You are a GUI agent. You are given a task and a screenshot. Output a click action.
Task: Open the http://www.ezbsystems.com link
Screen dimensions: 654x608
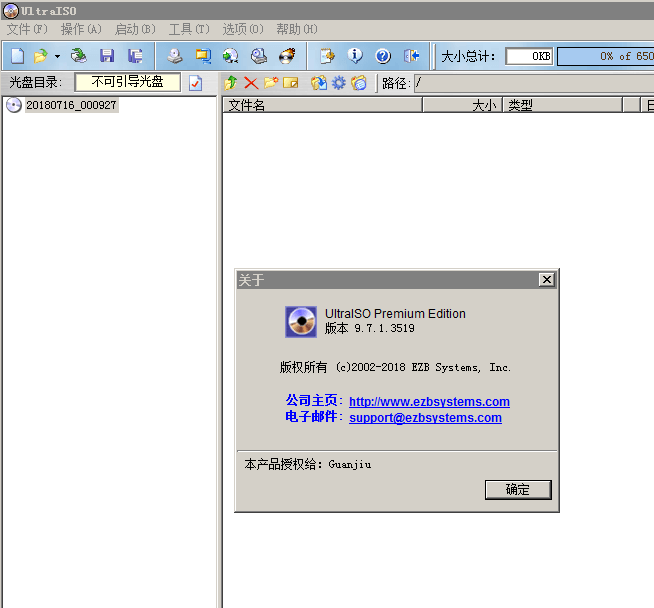429,402
